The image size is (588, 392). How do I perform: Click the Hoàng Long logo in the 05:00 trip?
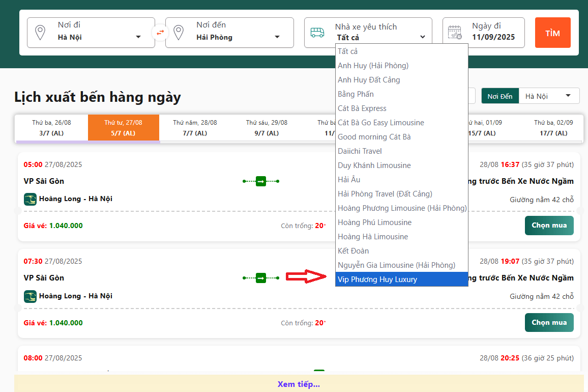30,199
